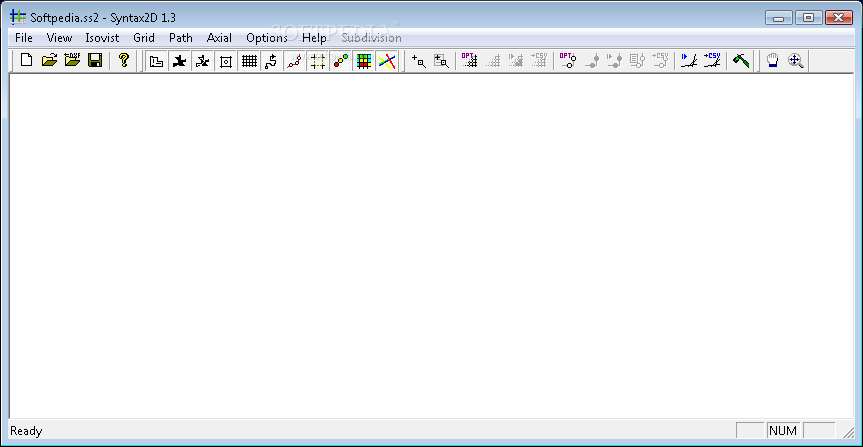Click the red line with nodes icon
The image size is (863, 447).
[x=295, y=61]
